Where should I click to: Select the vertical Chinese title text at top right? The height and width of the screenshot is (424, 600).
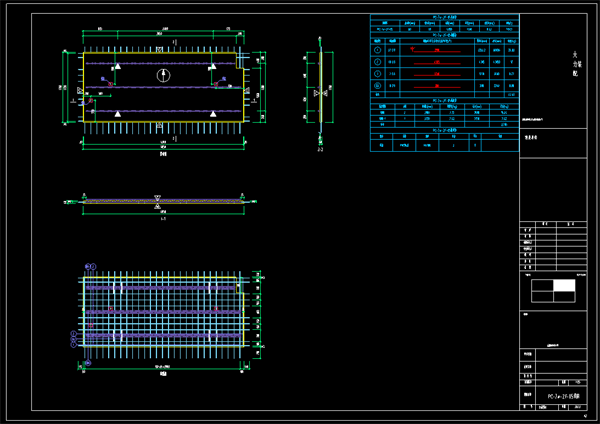point(577,64)
